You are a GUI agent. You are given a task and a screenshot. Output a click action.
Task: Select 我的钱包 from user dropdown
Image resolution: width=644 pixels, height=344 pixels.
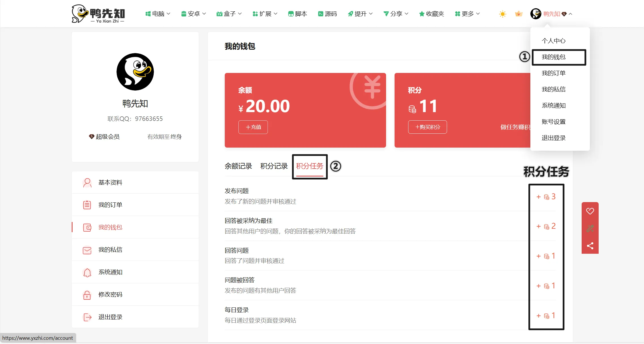[554, 57]
